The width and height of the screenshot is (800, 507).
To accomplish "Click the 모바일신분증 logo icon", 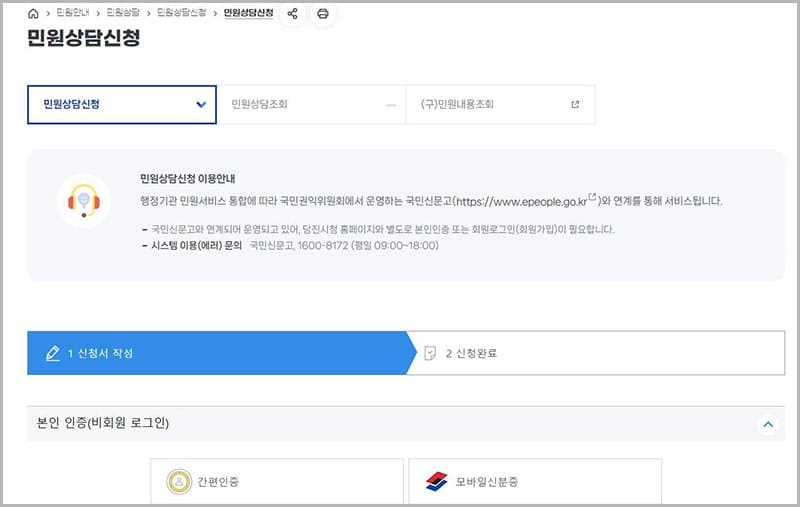I will [436, 481].
